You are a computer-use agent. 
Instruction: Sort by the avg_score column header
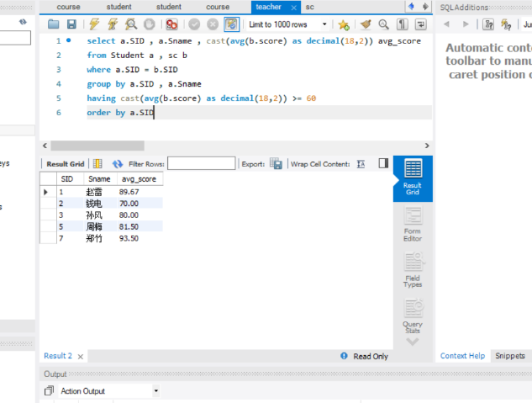click(140, 179)
